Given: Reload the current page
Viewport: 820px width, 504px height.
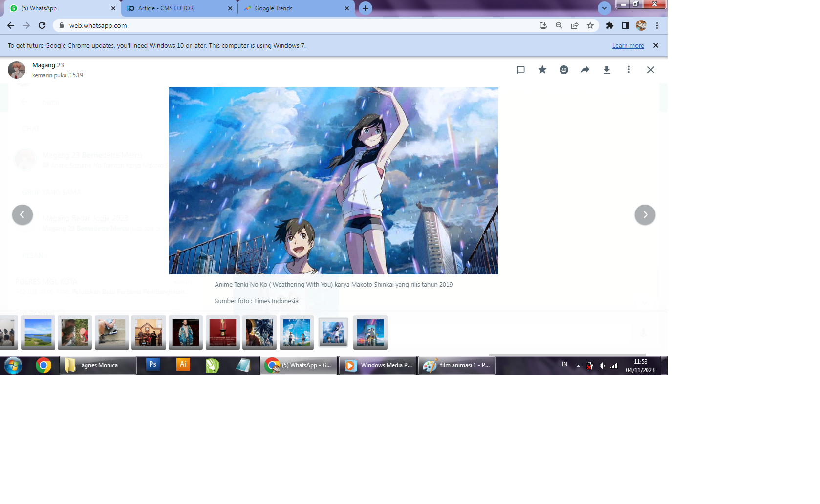Looking at the screenshot, I should click(42, 25).
